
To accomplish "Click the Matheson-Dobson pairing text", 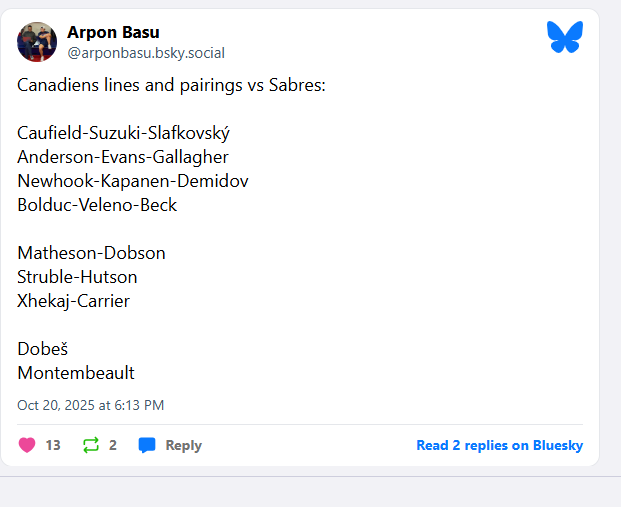I will 91,253.
